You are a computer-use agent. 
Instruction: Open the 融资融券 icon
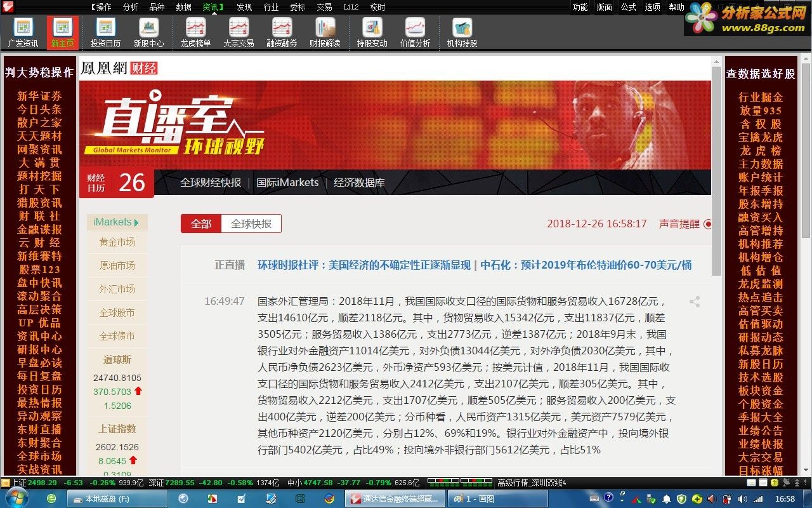pos(282,33)
